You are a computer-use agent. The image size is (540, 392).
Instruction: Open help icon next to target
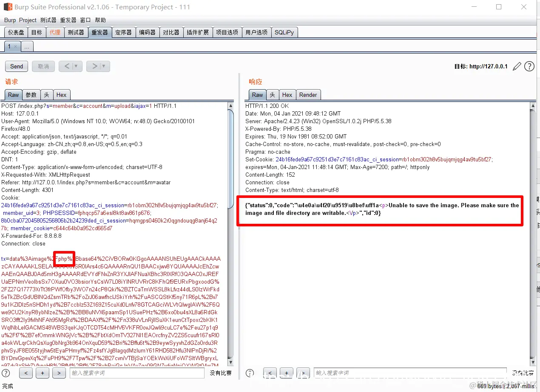529,66
